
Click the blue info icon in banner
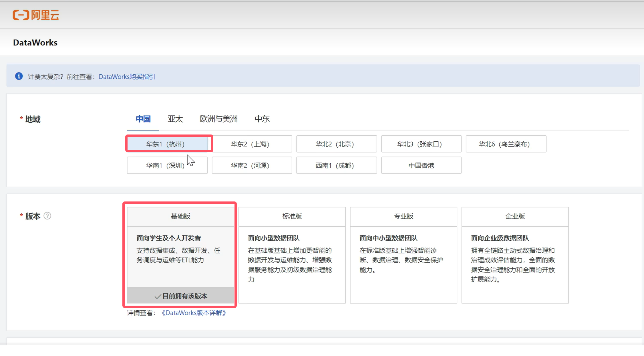[x=19, y=76]
